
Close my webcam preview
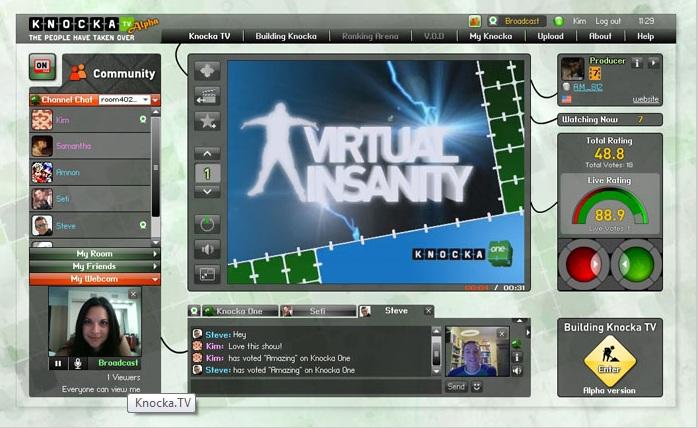[x=133, y=294]
